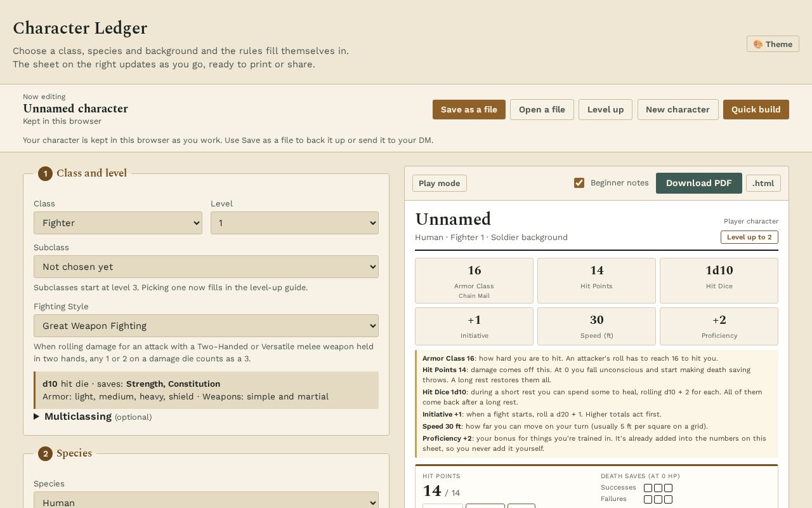
Task: Check the first Failures death save box
Action: pyautogui.click(x=648, y=499)
